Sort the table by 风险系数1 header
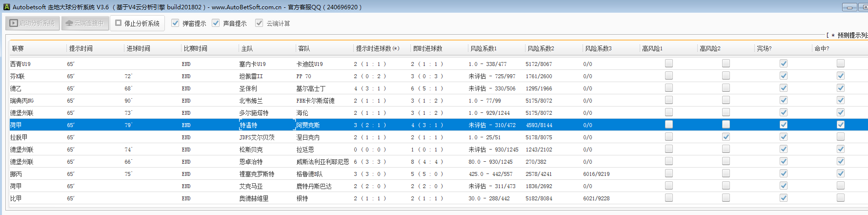Image resolution: width=868 pixels, height=215 pixels. (483, 48)
